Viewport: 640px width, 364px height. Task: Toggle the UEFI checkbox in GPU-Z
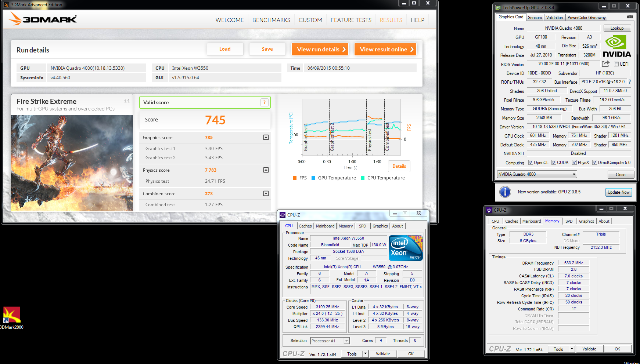[616, 64]
